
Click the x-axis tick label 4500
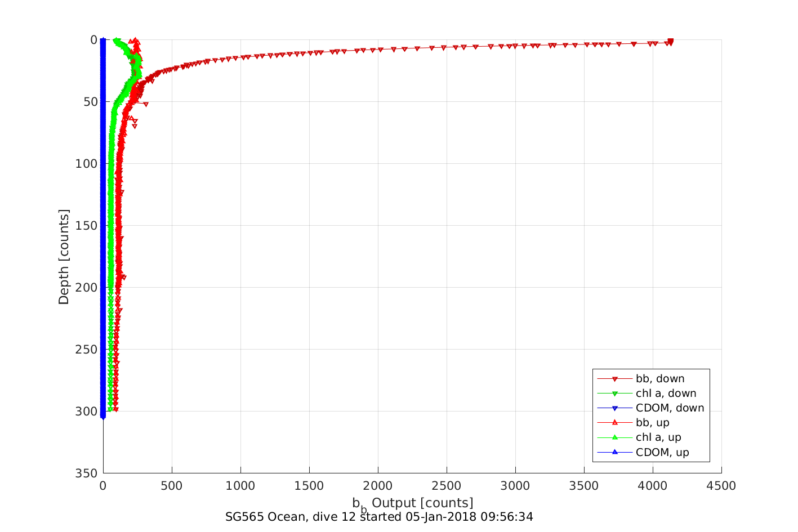(721, 486)
